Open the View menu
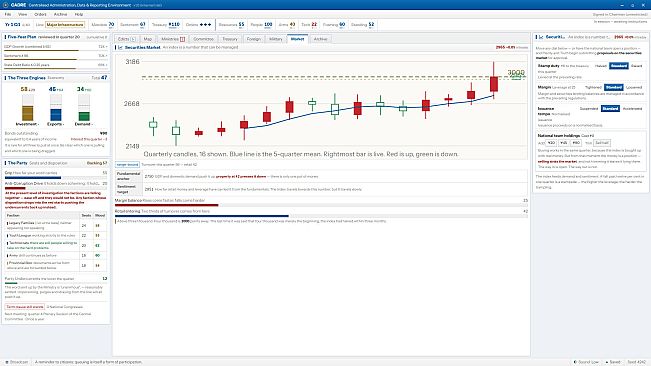This screenshot has height=366, width=651. 23,14
